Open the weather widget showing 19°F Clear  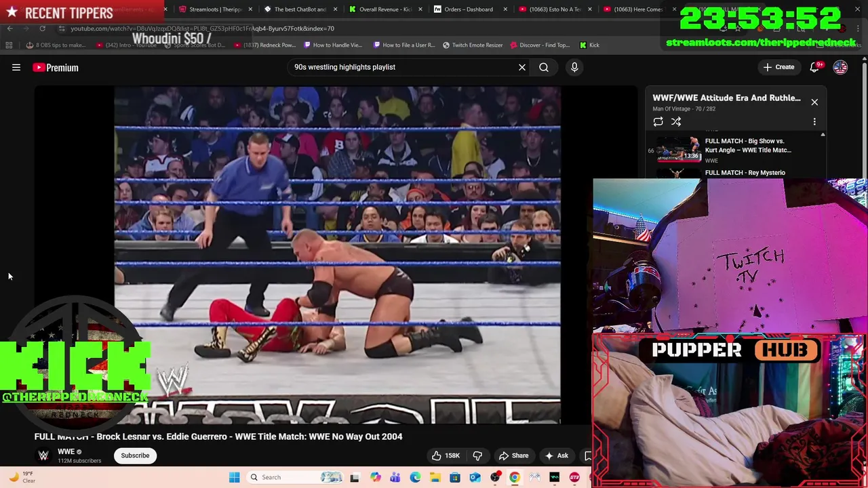pyautogui.click(x=20, y=477)
